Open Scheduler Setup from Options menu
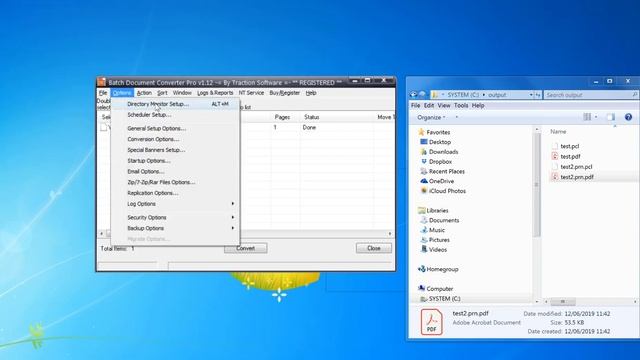Image resolution: width=640 pixels, height=360 pixels. tap(176, 115)
